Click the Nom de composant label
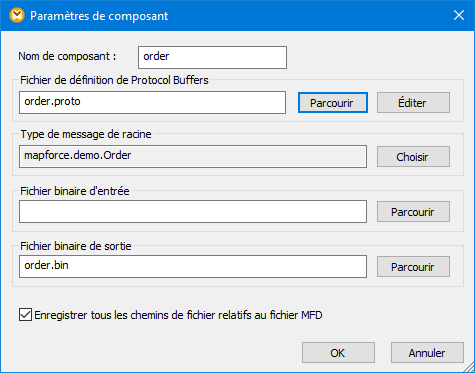 point(67,56)
